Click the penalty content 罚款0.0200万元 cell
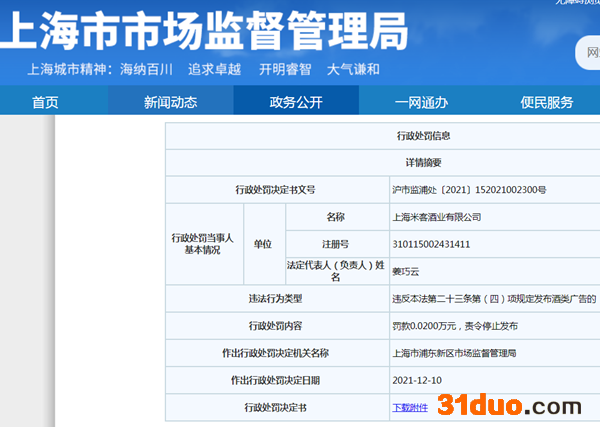This screenshot has height=427, width=600. [454, 325]
